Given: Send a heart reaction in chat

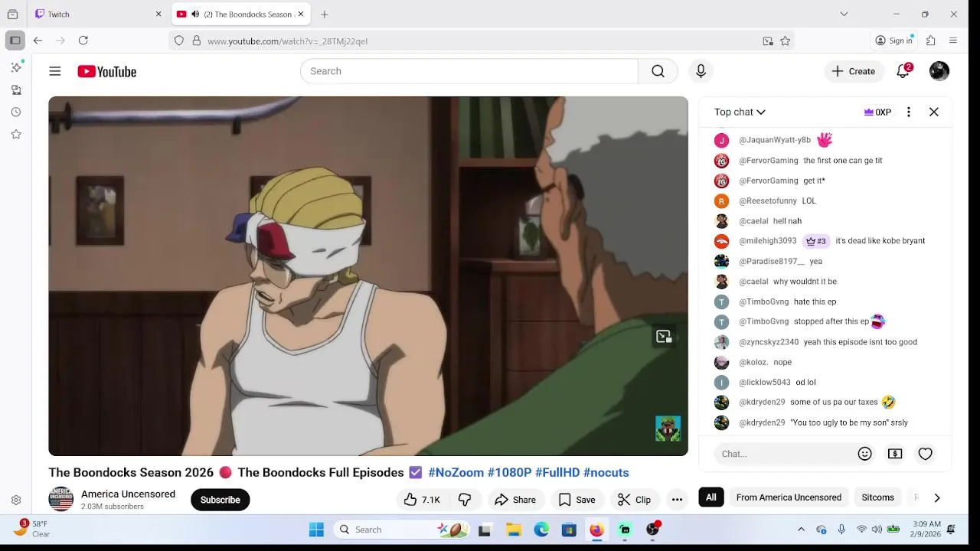Looking at the screenshot, I should 925,454.
